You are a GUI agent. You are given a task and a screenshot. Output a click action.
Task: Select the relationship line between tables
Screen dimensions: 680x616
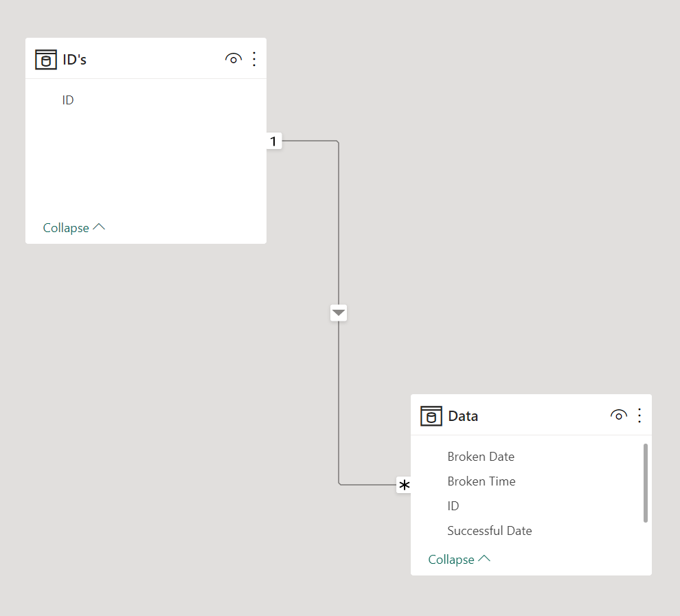tap(338, 225)
